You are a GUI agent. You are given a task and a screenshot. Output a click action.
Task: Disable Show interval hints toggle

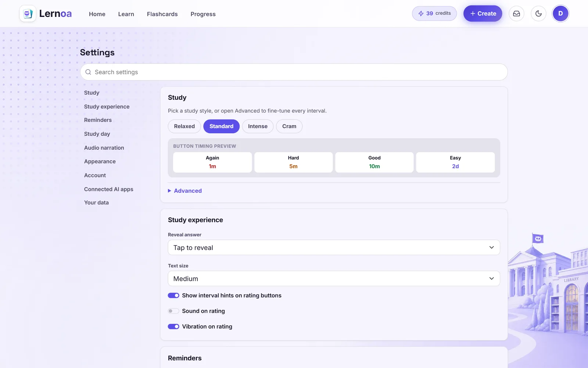[173, 296]
